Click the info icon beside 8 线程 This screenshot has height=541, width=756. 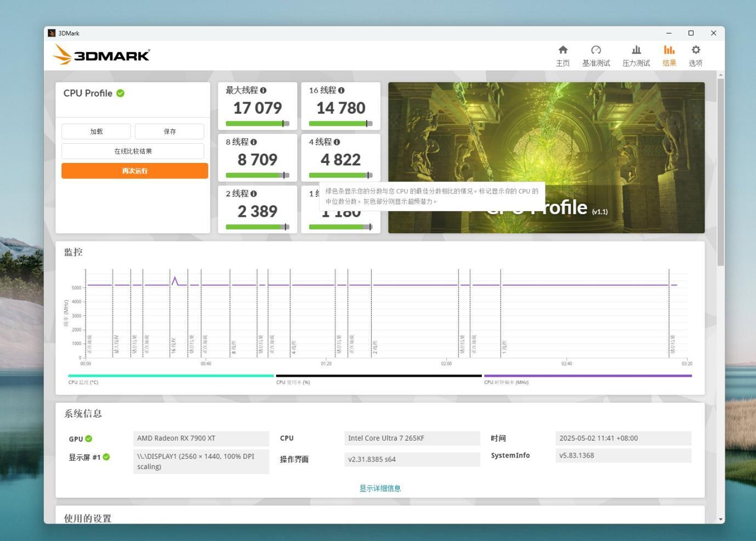(x=253, y=142)
